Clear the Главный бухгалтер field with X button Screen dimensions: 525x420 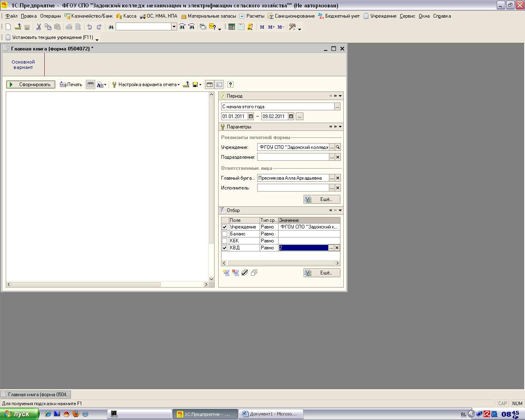click(338, 178)
